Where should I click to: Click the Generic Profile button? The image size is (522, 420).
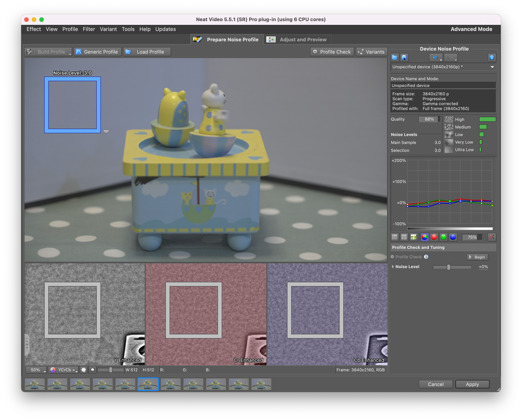[97, 52]
